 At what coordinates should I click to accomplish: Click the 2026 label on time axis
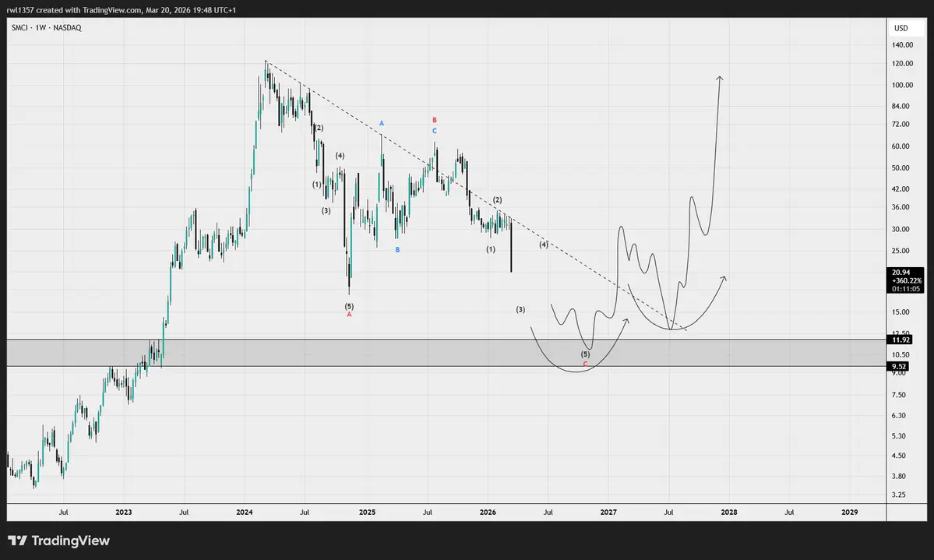pos(488,512)
